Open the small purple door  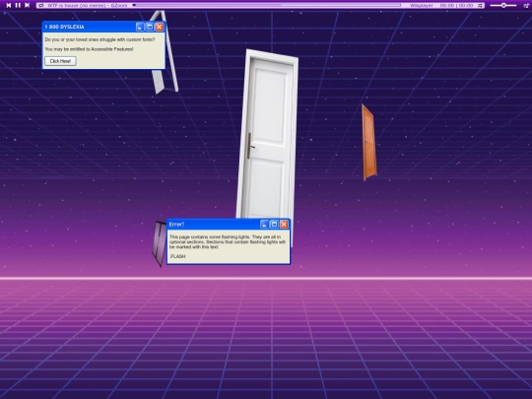tap(159, 243)
